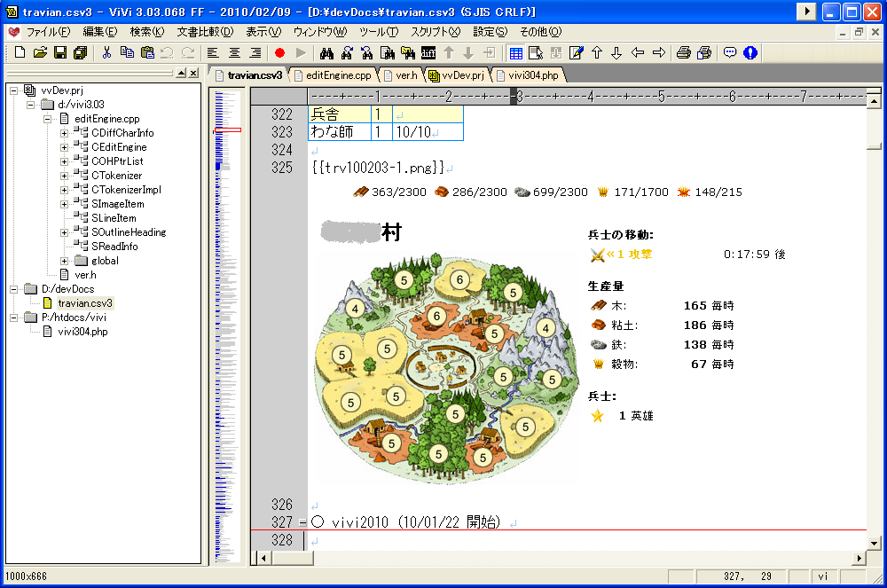Click the window-with-cursor selection icon
This screenshot has width=887, height=588.
tap(536, 52)
